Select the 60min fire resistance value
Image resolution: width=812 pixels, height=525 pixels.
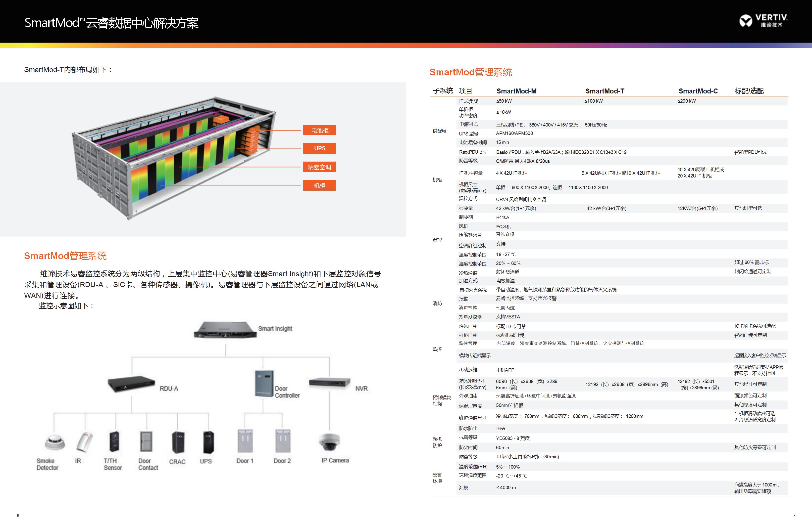point(502,447)
